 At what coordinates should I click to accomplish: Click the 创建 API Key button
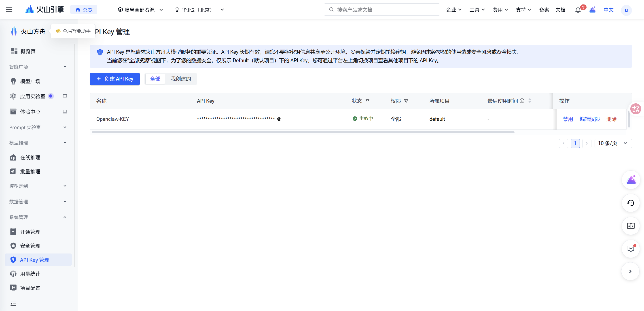[115, 79]
